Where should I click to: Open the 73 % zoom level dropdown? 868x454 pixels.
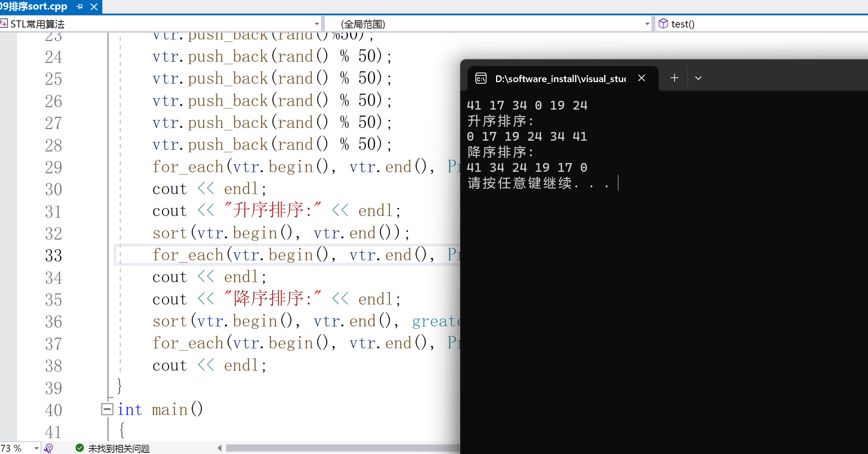click(36, 448)
